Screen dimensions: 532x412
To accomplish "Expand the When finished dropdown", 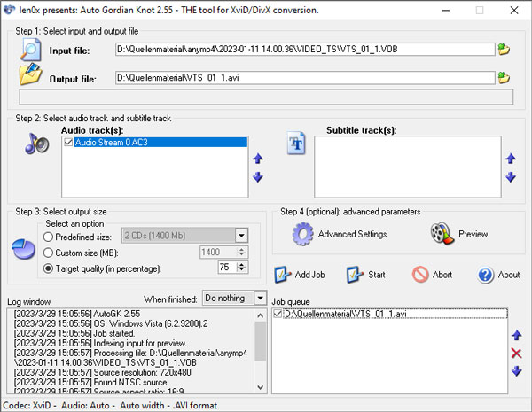I will 260,298.
